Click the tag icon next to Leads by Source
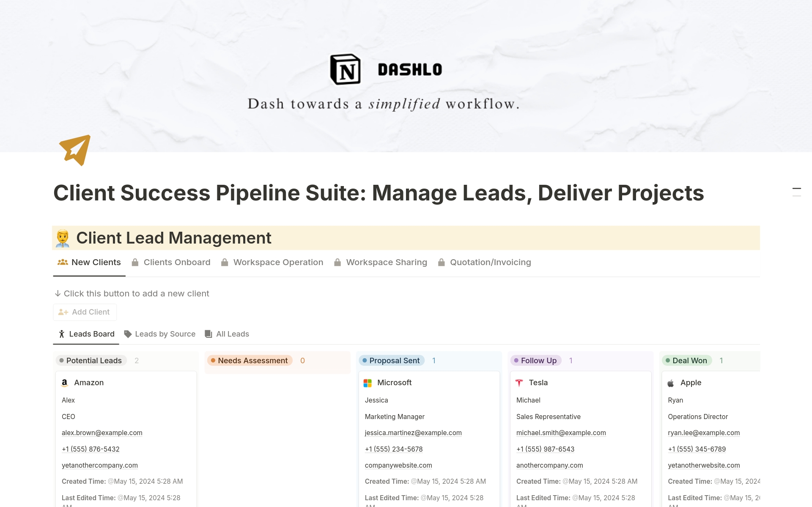The height and width of the screenshot is (507, 812). click(x=128, y=334)
